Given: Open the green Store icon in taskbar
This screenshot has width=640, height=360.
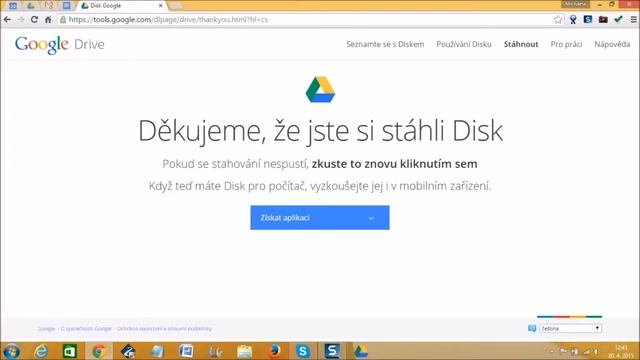Looking at the screenshot, I should pos(69,351).
